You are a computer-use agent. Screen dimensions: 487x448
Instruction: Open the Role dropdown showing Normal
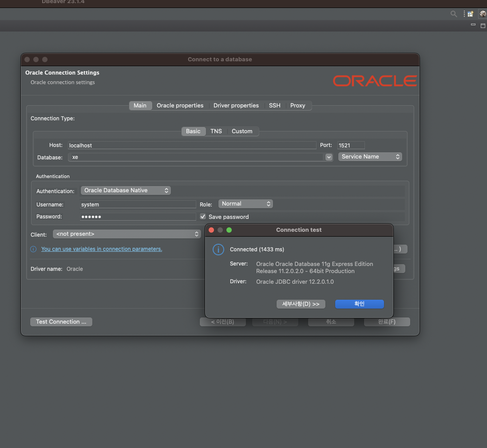click(245, 204)
